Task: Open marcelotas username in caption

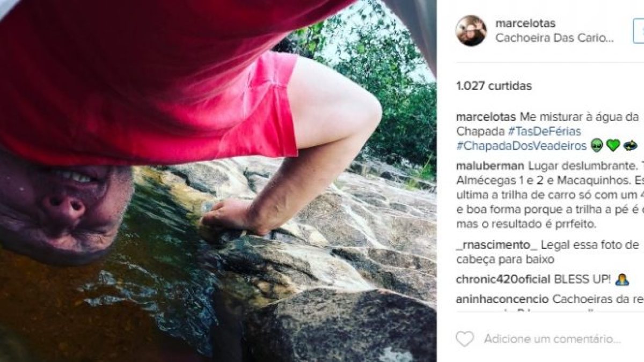Action: 486,117
